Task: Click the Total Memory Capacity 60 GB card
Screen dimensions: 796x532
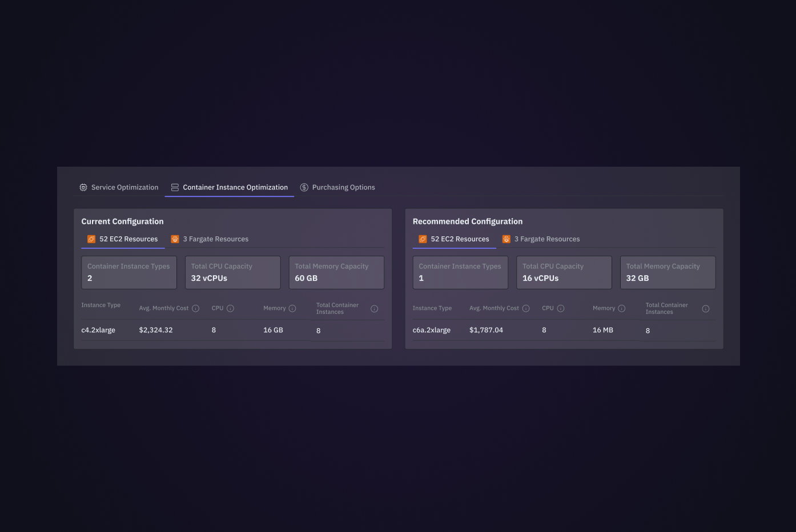Action: 336,272
